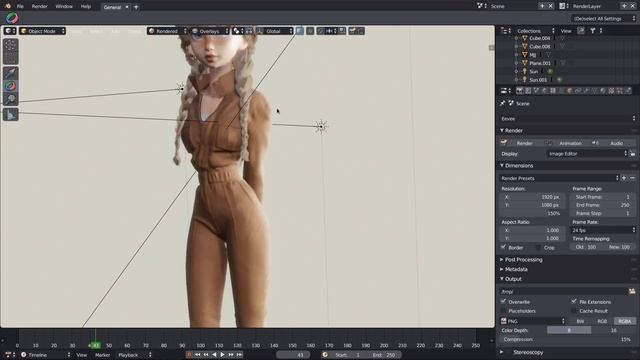The height and width of the screenshot is (360, 640).
Task: Toggle the Border checkbox
Action: tap(503, 247)
